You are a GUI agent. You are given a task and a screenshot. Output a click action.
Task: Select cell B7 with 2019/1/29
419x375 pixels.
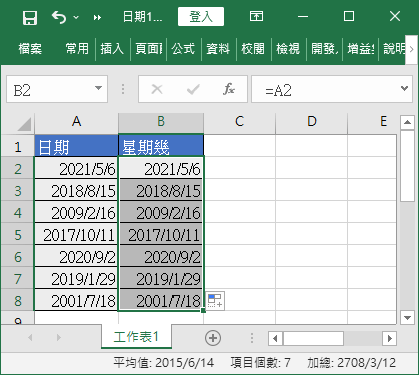pos(161,278)
